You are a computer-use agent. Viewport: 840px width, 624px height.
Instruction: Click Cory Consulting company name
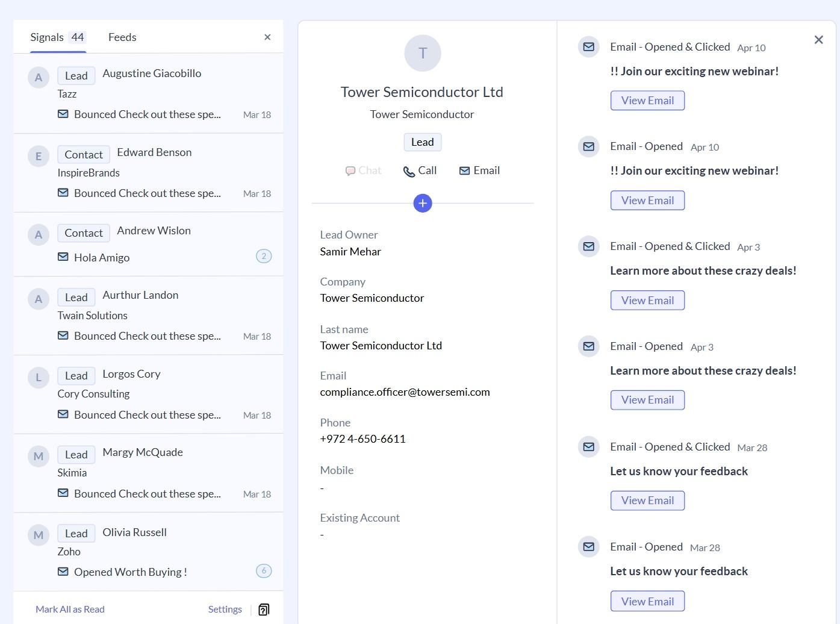point(93,394)
